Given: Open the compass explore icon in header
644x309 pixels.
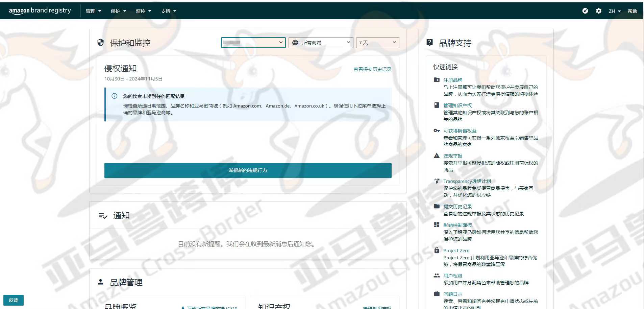Looking at the screenshot, I should [585, 11].
